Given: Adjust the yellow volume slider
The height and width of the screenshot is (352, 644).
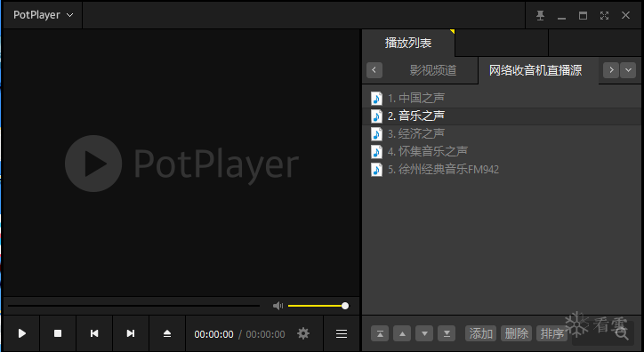Looking at the screenshot, I should point(318,306).
